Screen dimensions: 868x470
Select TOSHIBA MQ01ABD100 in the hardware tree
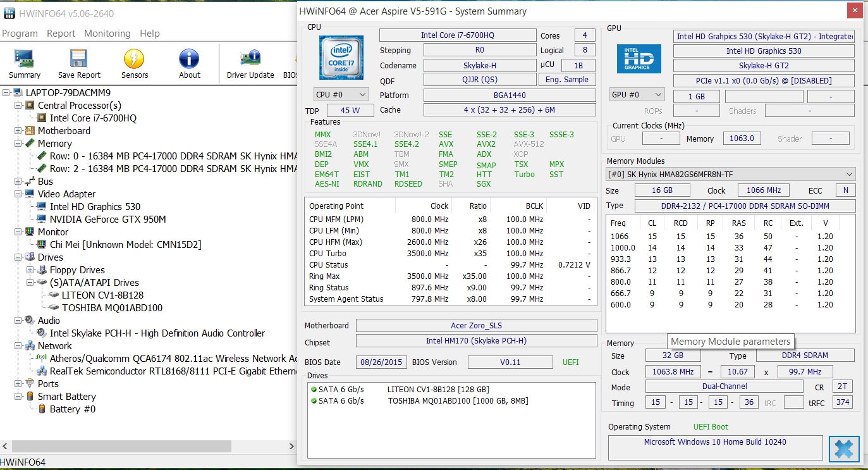pyautogui.click(x=113, y=308)
